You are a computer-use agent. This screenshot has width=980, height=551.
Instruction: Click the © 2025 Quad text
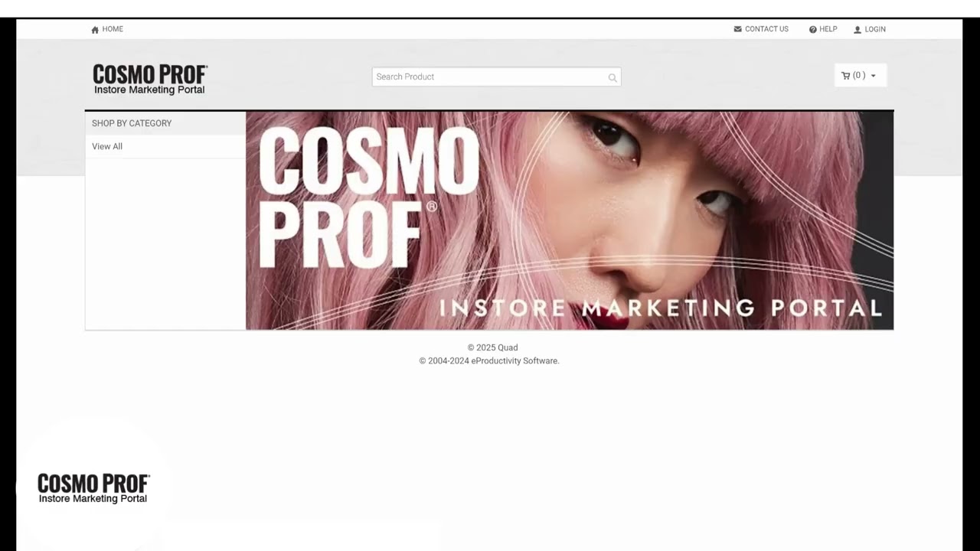pos(492,347)
